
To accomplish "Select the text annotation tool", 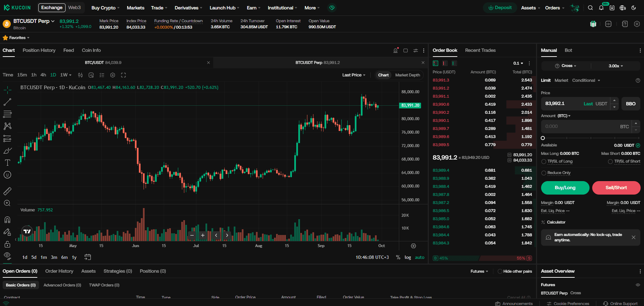I will pyautogui.click(x=7, y=163).
